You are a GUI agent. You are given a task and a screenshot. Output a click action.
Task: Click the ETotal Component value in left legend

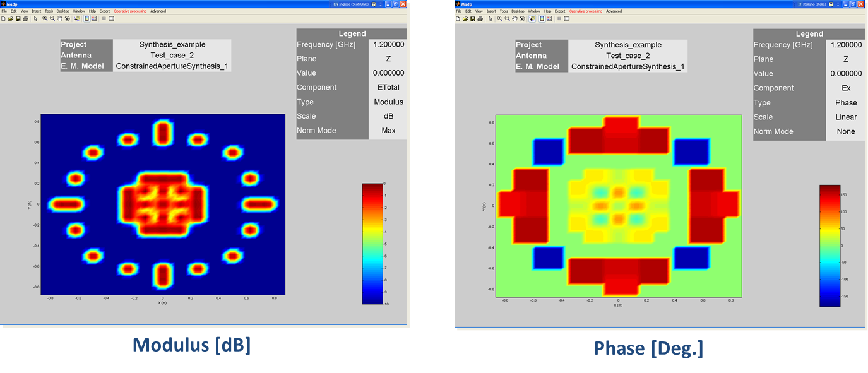(x=387, y=88)
